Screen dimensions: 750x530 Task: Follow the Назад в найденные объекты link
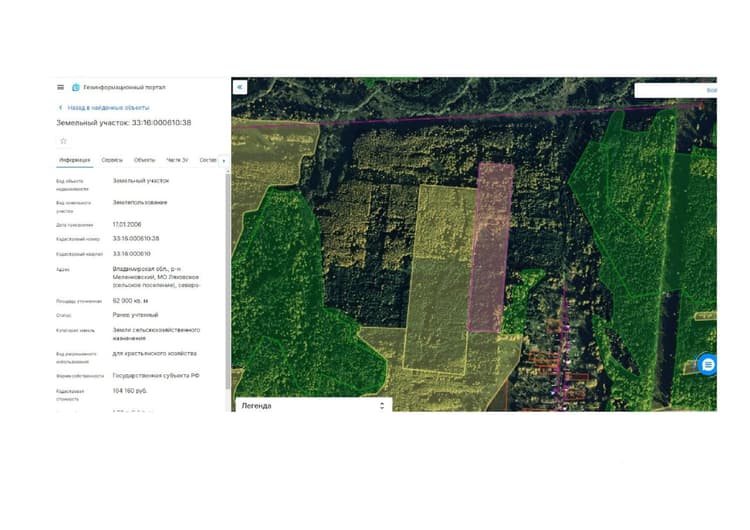[109, 108]
